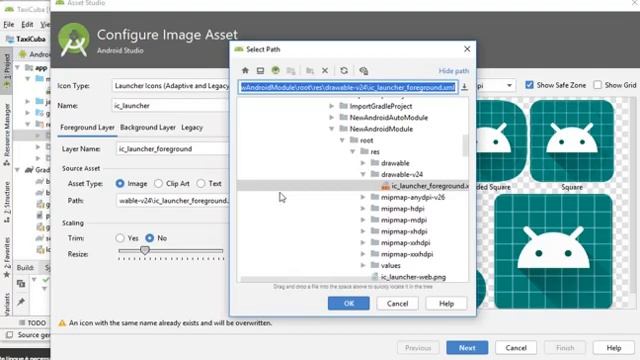Expand the NewAndroidAutoModule folder
640x360 pixels.
[331, 118]
